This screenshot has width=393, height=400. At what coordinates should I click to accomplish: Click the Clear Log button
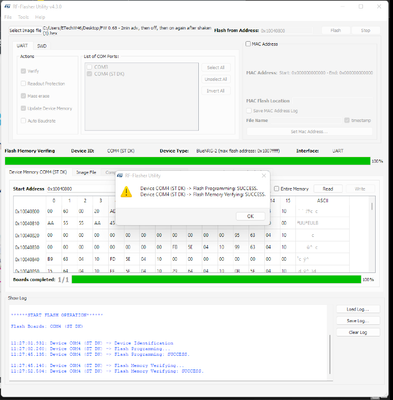coord(358,332)
